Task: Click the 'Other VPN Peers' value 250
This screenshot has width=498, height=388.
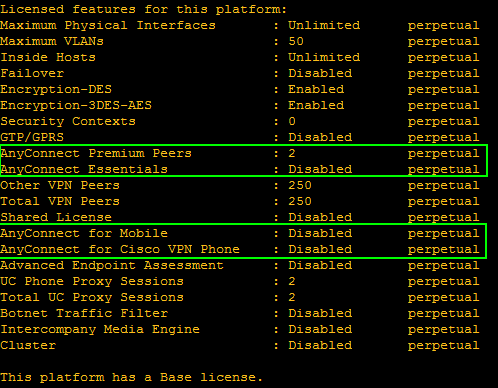Action: point(300,185)
